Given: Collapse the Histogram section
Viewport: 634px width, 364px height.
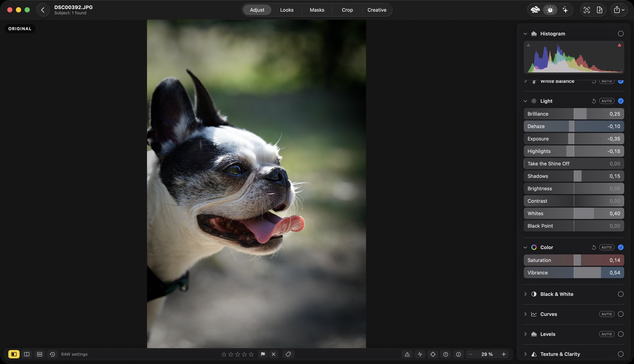Looking at the screenshot, I should pos(525,34).
